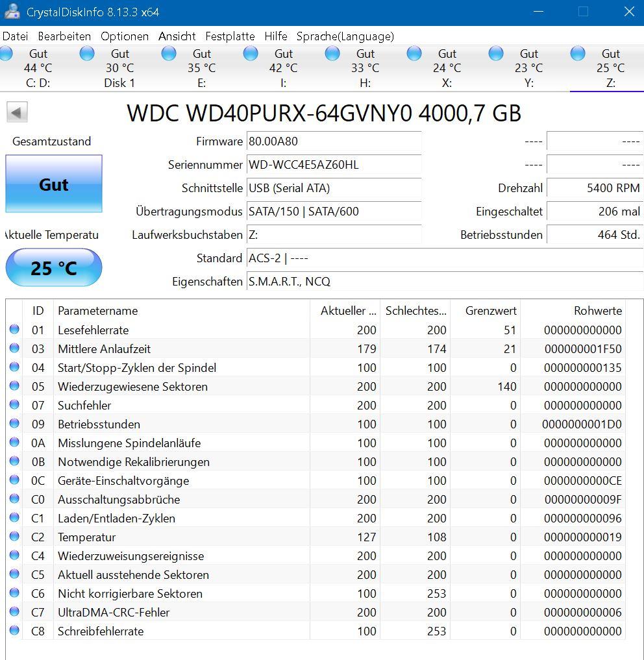This screenshot has width=644, height=660.
Task: Open the Festplatte menu
Action: pos(230,36)
